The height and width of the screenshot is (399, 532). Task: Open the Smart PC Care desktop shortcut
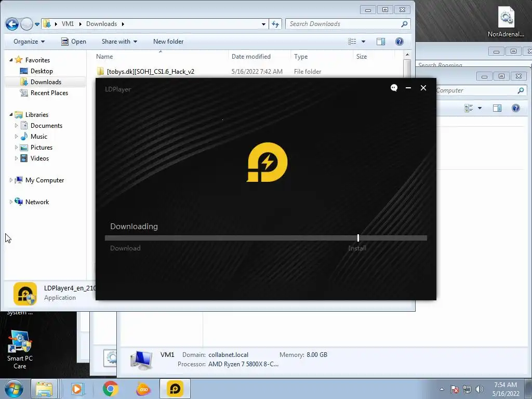[20, 350]
